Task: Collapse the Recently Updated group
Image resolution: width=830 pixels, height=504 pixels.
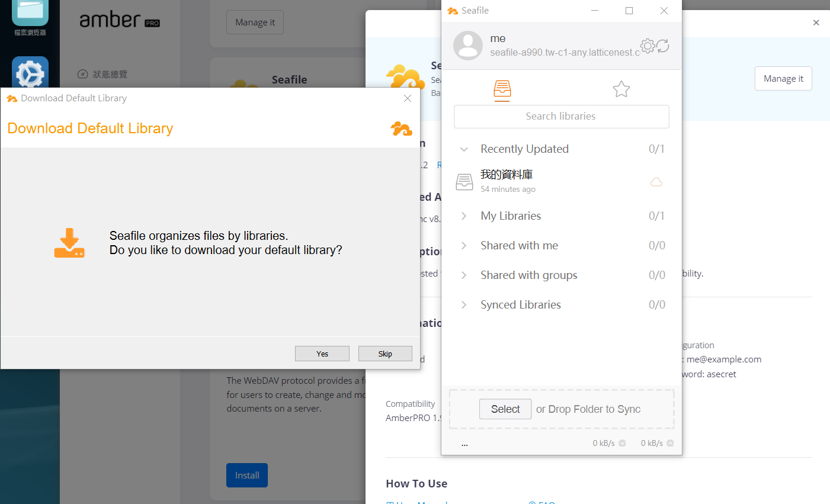Action: pos(464,149)
